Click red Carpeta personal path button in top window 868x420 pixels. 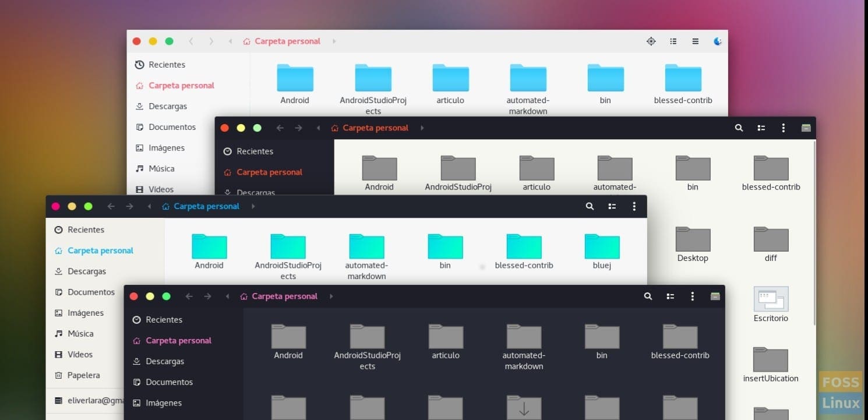pos(282,41)
